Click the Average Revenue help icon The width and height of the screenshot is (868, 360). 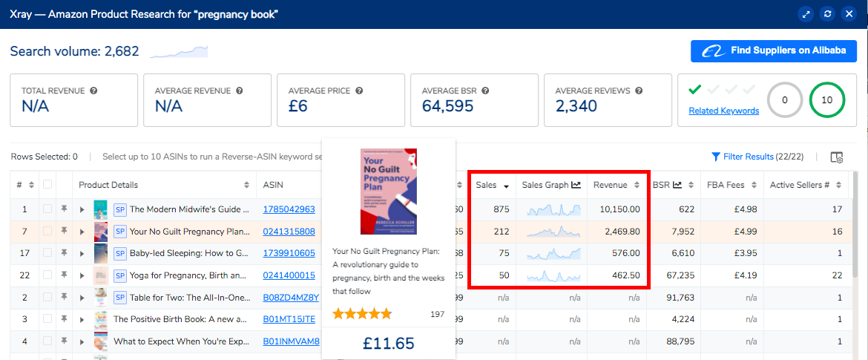pyautogui.click(x=240, y=91)
